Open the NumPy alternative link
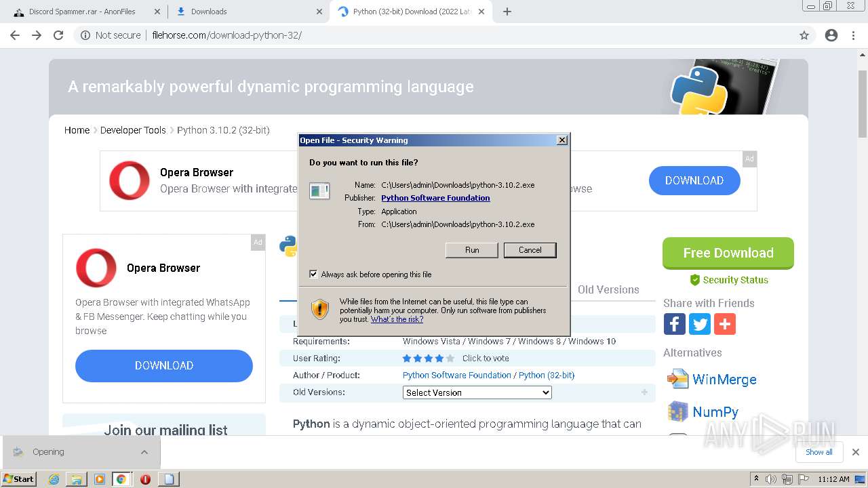This screenshot has height=488, width=868. click(715, 412)
